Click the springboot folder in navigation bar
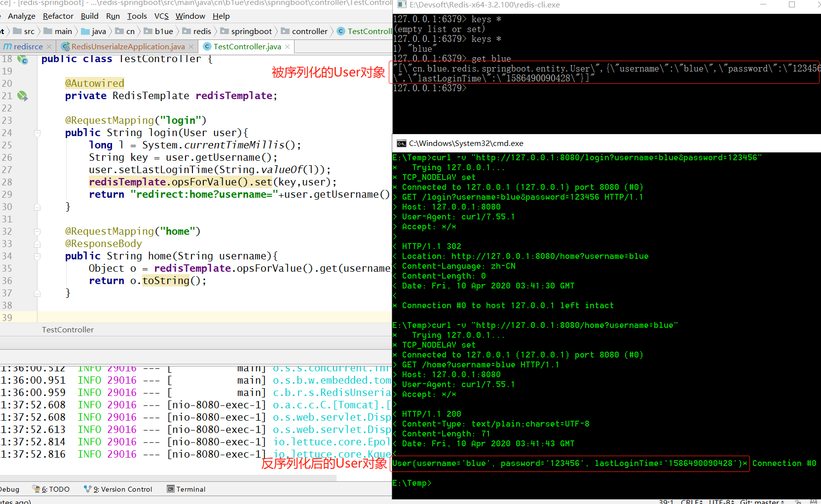Image resolution: width=821 pixels, height=504 pixels. [x=251, y=32]
